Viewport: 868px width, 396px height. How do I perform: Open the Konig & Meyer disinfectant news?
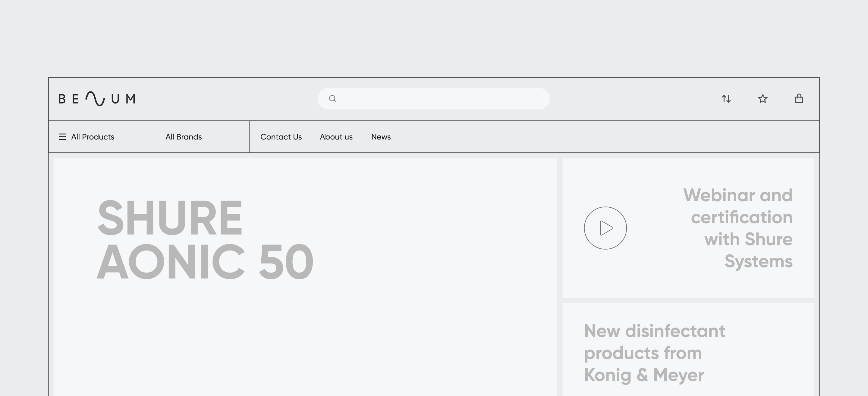pyautogui.click(x=654, y=353)
